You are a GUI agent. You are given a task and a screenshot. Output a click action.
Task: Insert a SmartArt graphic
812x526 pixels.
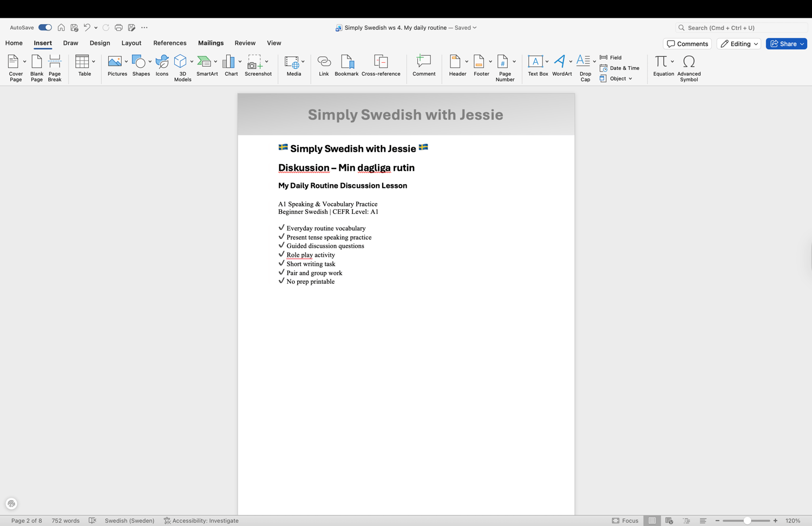point(207,66)
